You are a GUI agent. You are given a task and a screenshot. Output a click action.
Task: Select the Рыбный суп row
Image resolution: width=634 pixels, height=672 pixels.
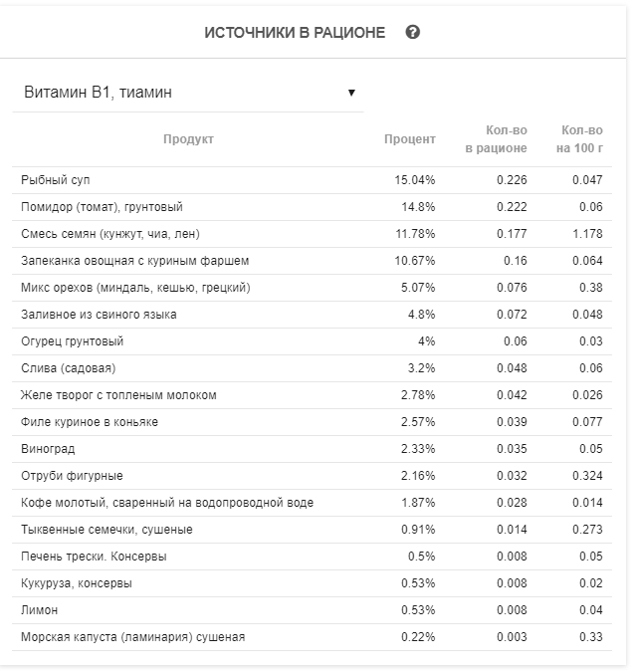[x=56, y=180]
